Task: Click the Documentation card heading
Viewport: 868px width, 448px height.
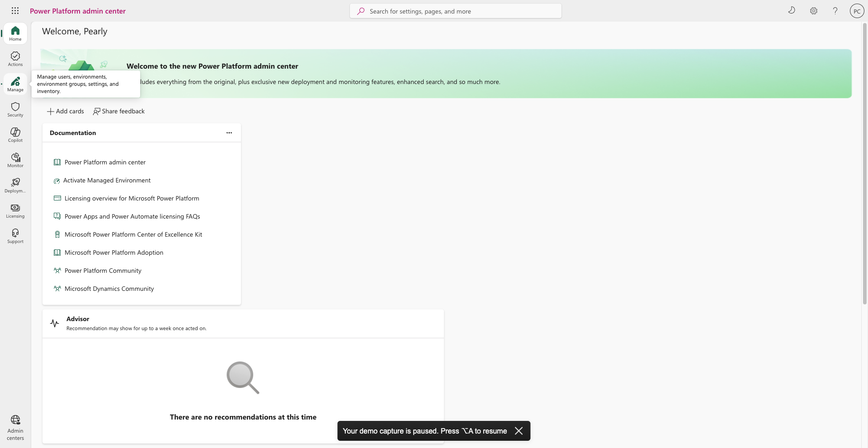Action: (x=73, y=133)
